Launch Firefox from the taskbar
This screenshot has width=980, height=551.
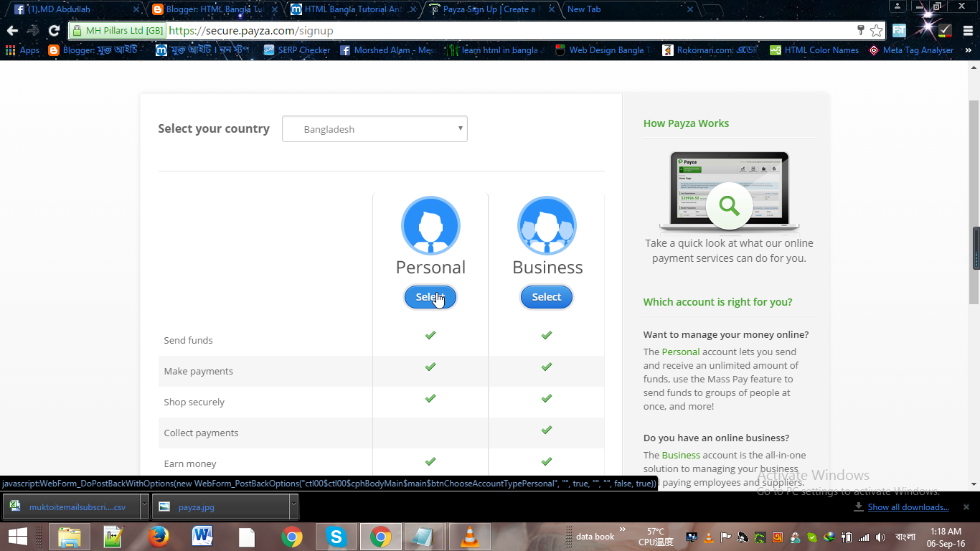point(158,537)
